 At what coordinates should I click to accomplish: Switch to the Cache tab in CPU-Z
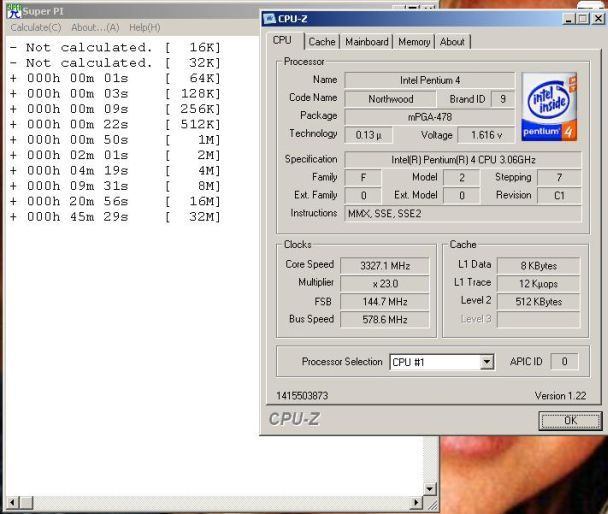pyautogui.click(x=322, y=41)
